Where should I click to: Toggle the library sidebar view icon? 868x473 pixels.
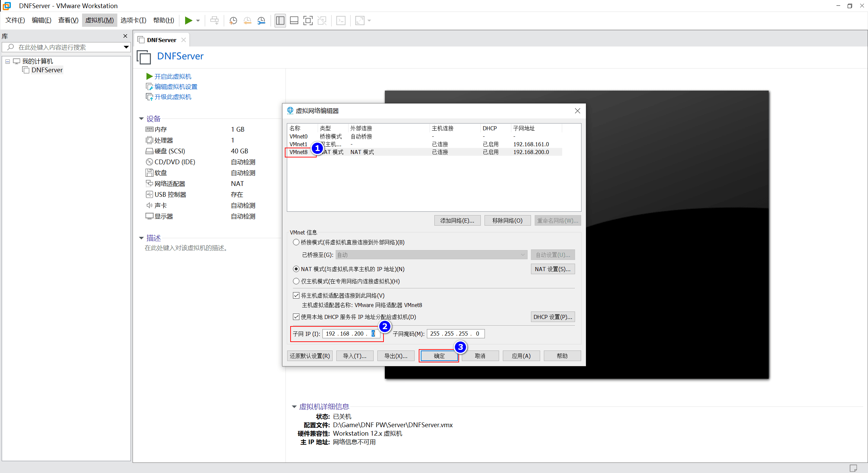pyautogui.click(x=280, y=21)
